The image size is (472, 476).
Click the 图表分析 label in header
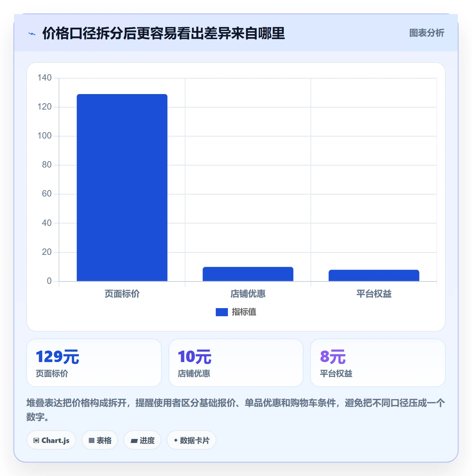coord(426,33)
